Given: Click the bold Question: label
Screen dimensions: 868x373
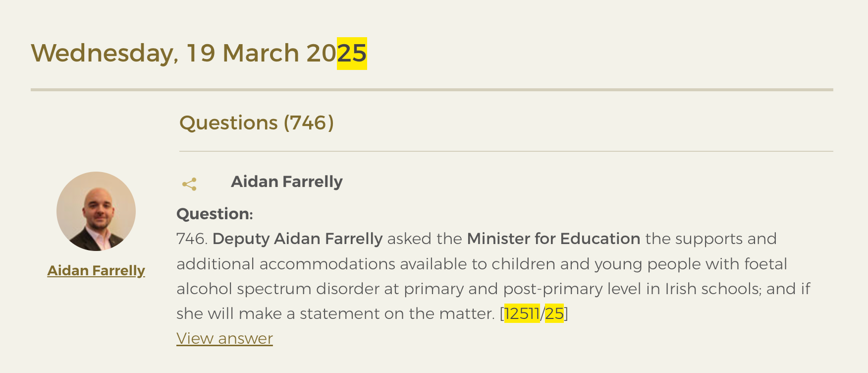Looking at the screenshot, I should point(215,214).
